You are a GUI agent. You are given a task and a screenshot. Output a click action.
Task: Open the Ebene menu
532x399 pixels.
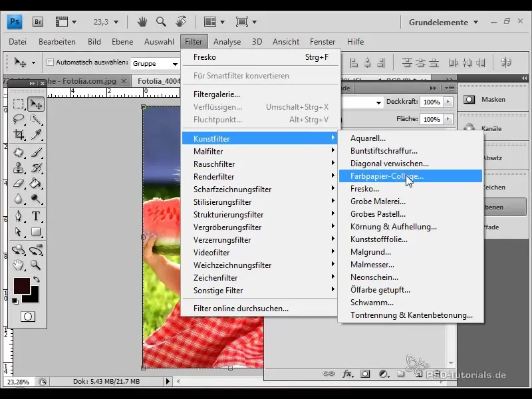(x=122, y=42)
